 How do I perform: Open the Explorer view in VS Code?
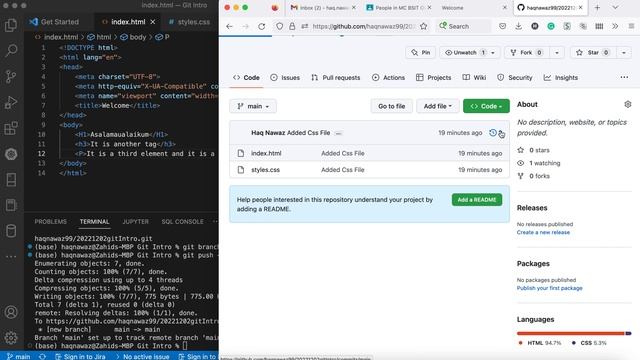tap(11, 25)
